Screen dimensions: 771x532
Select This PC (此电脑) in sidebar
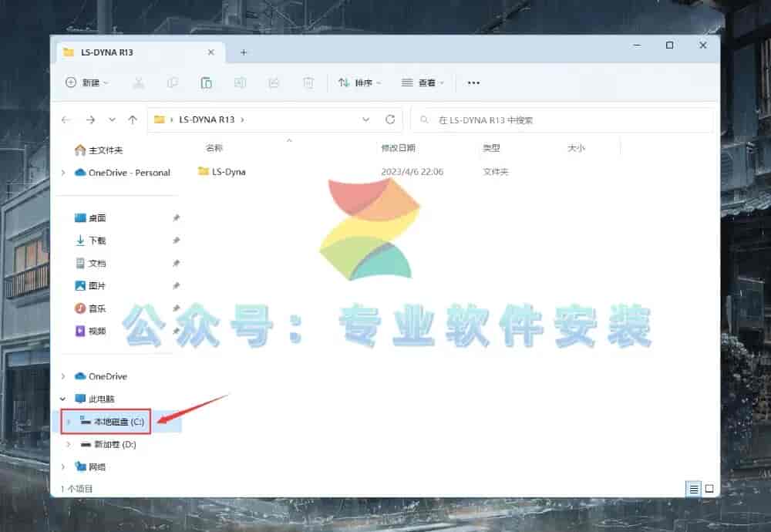point(94,399)
